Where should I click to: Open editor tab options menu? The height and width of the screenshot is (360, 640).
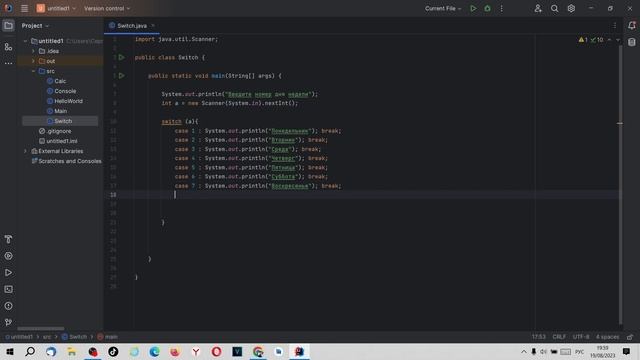615,25
